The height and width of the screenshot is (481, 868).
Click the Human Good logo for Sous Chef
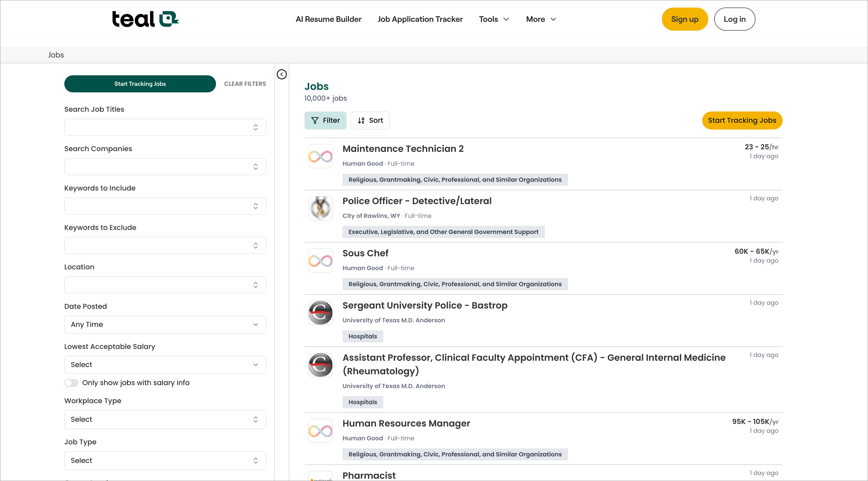click(320, 261)
